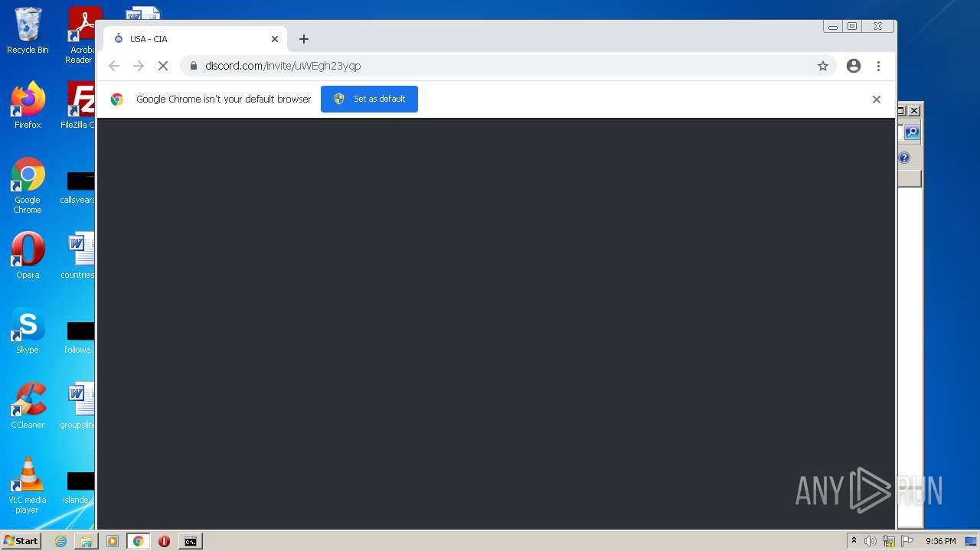Close the USA - CIA tab
980x551 pixels.
click(275, 39)
